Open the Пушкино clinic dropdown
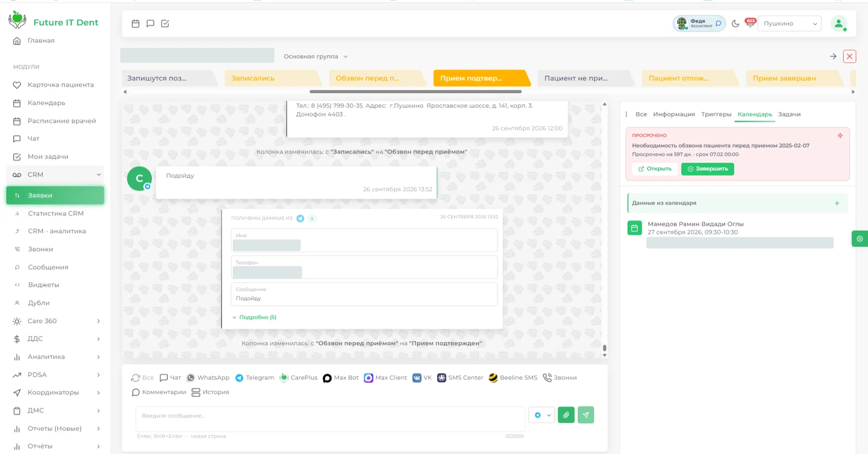 click(789, 23)
